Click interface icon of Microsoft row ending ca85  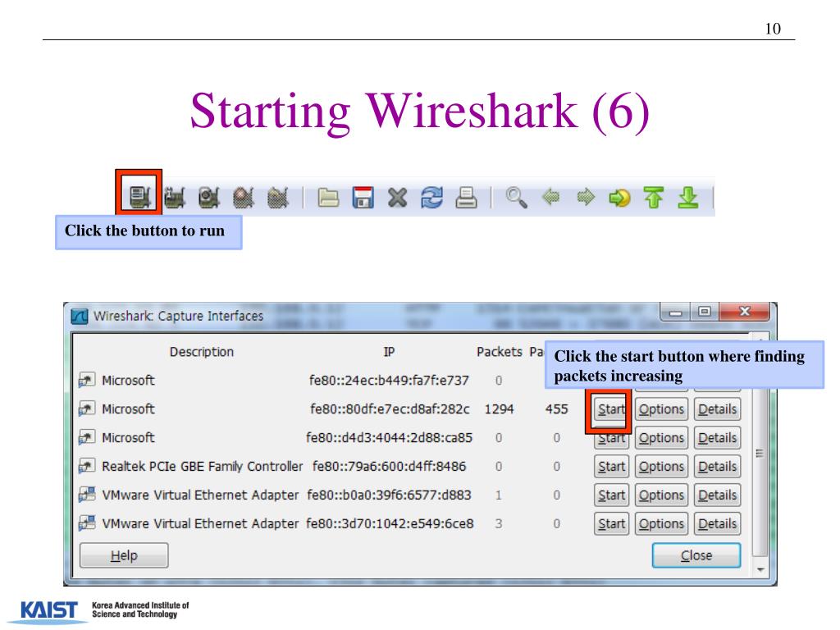[x=87, y=437]
